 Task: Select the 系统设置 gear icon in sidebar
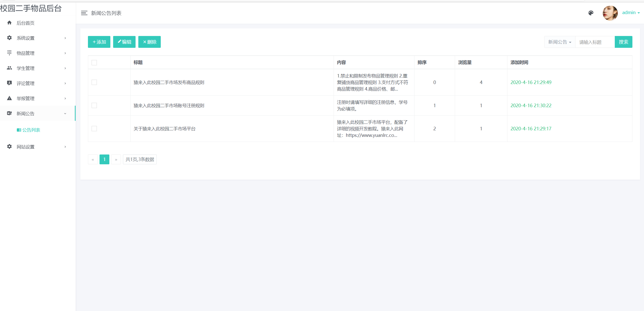pyautogui.click(x=9, y=38)
